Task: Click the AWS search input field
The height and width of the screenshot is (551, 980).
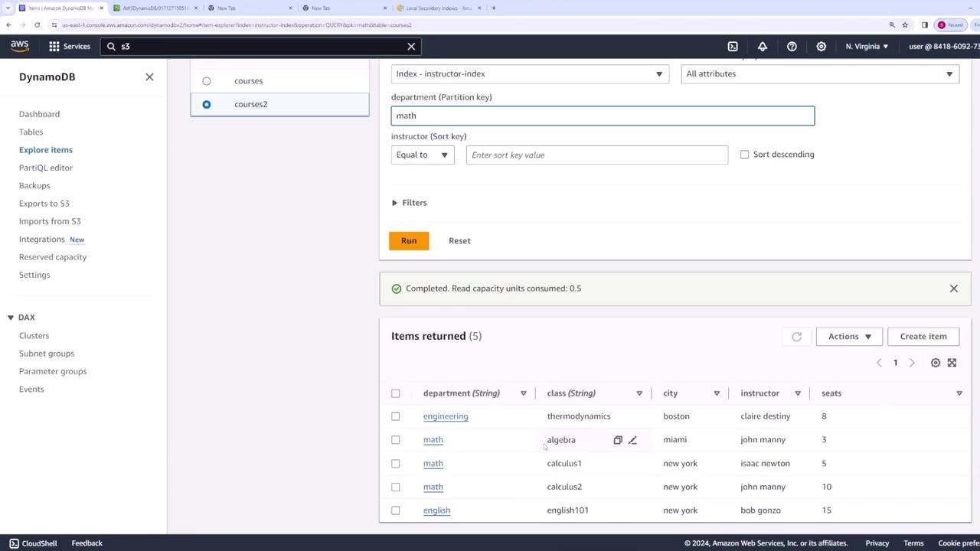Action: click(x=260, y=46)
